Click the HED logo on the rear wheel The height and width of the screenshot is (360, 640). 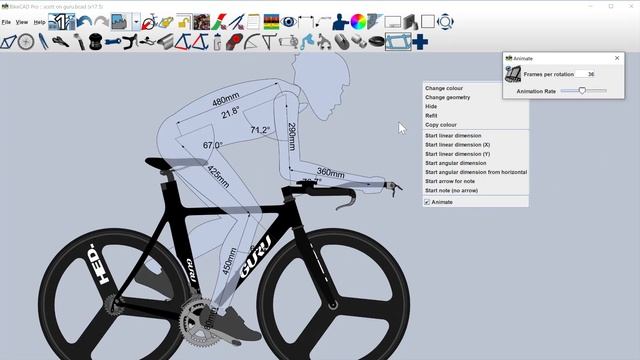[98, 264]
